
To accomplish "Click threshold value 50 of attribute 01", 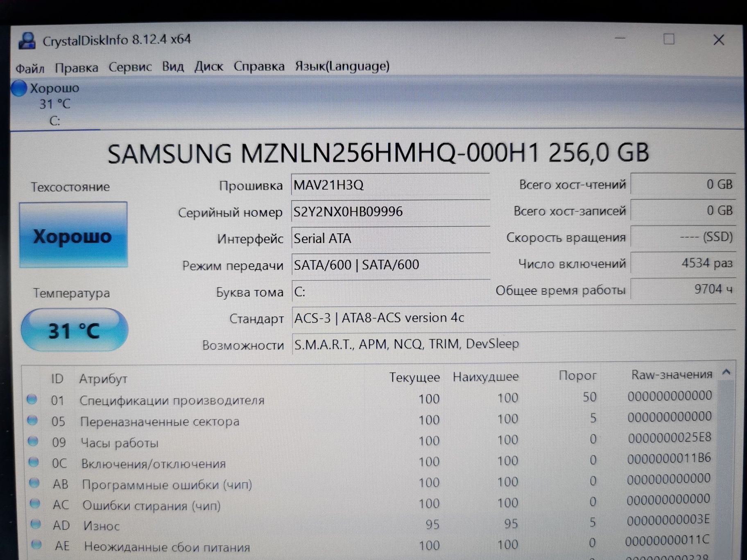I will click(589, 397).
